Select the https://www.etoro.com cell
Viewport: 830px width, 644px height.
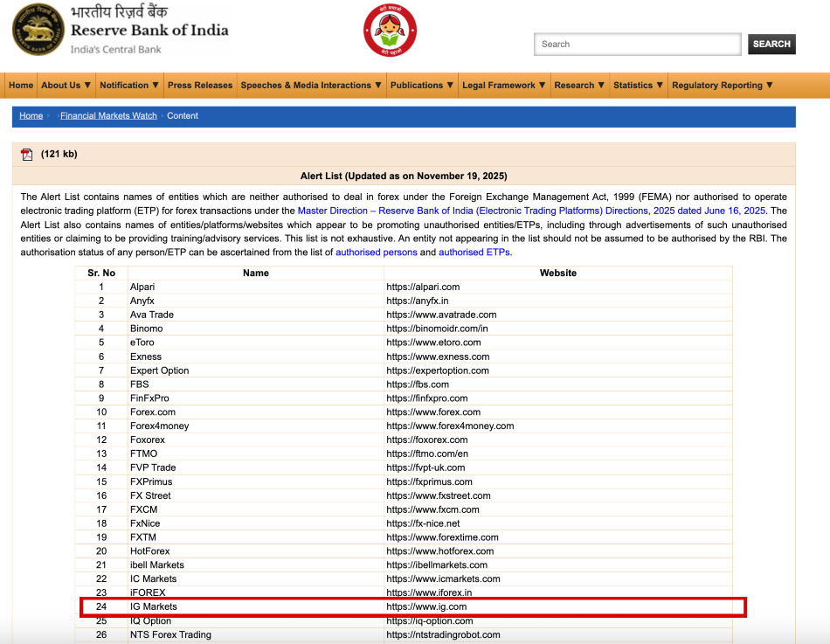(x=558, y=343)
